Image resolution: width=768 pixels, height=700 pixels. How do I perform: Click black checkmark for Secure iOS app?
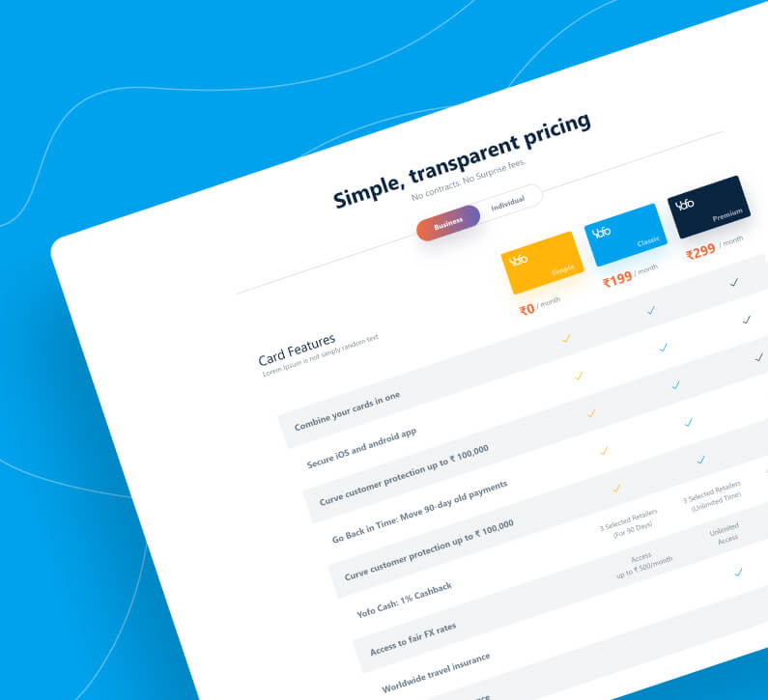(x=746, y=320)
